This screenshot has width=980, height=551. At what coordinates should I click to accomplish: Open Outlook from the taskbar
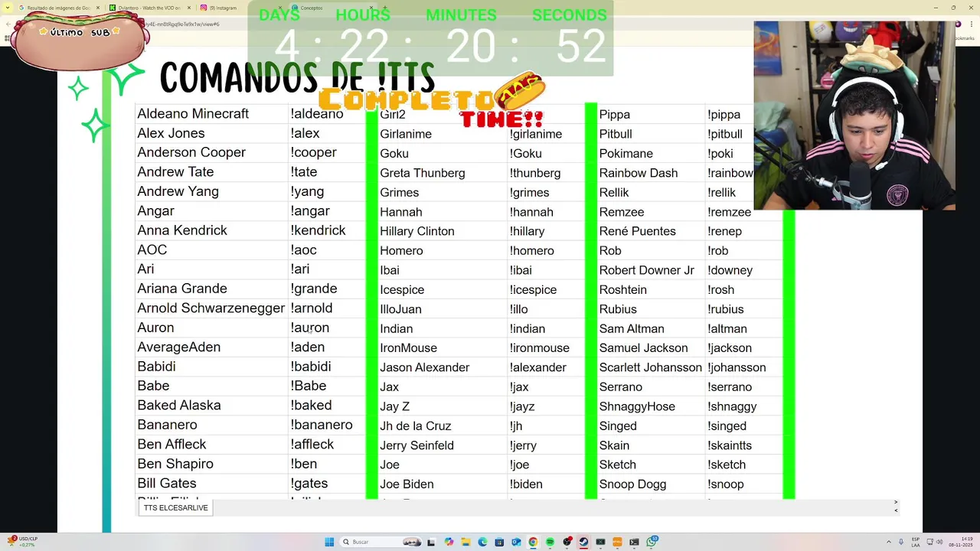click(x=516, y=542)
